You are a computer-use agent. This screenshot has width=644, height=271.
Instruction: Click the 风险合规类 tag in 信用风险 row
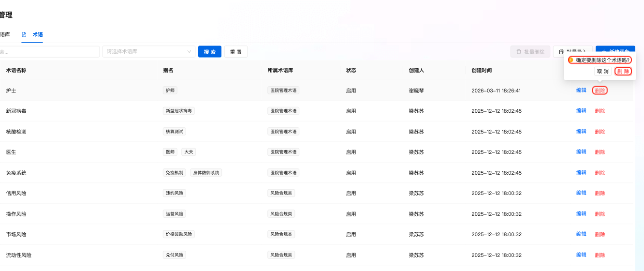pos(281,193)
